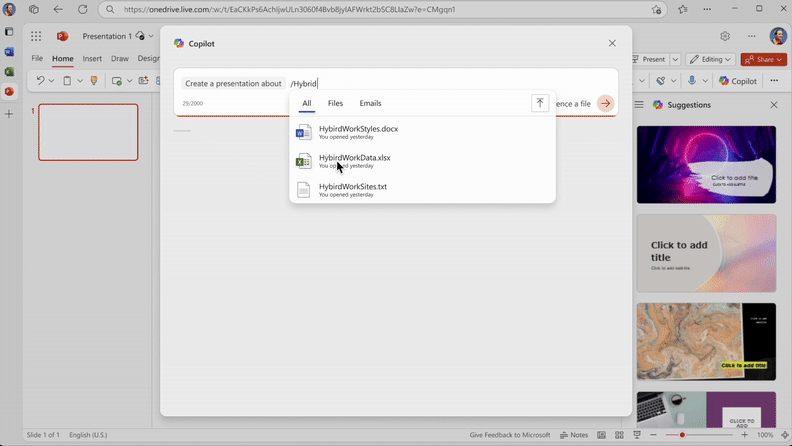
Task: Open the PowerPoint header more-options ellipsis
Action: pyautogui.click(x=752, y=36)
